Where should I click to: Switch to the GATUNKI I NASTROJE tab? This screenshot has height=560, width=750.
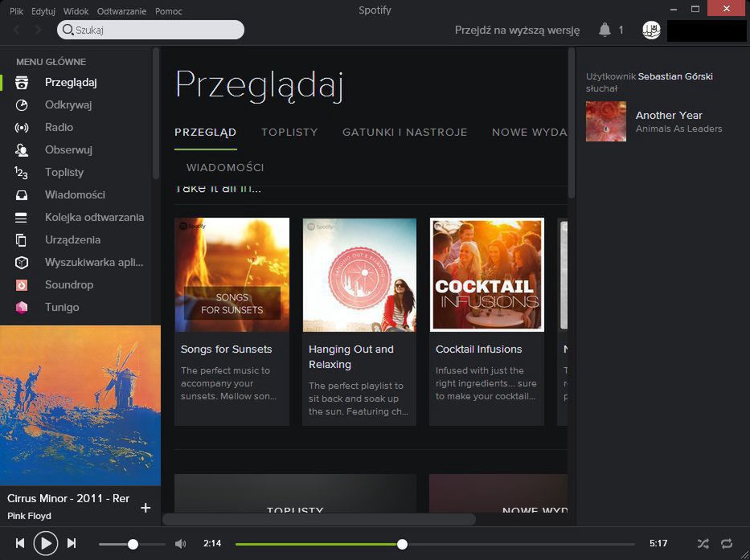[x=404, y=133]
